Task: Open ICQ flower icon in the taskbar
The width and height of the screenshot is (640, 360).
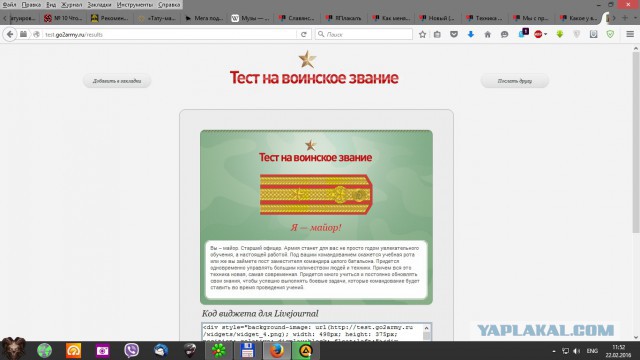Action: tap(219, 351)
